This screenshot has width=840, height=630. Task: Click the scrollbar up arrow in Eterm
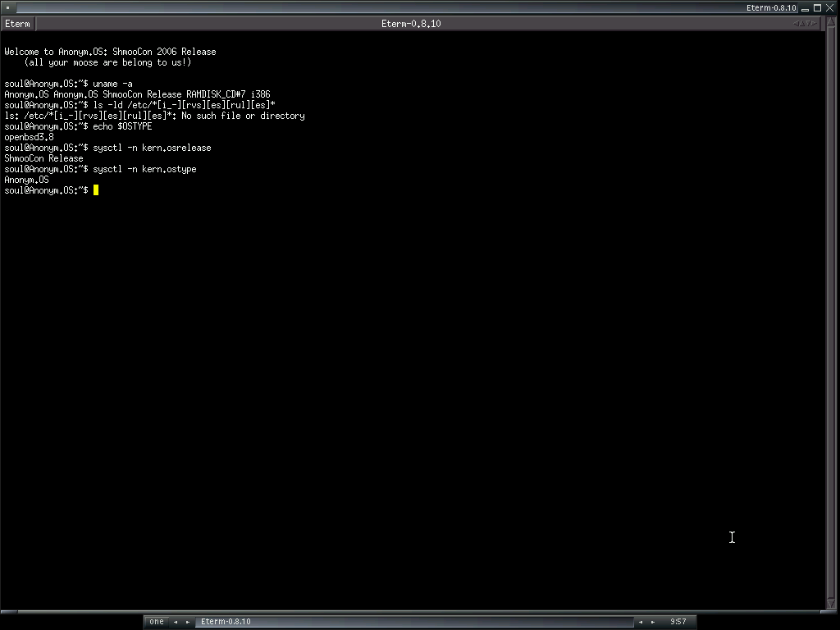pos(831,21)
